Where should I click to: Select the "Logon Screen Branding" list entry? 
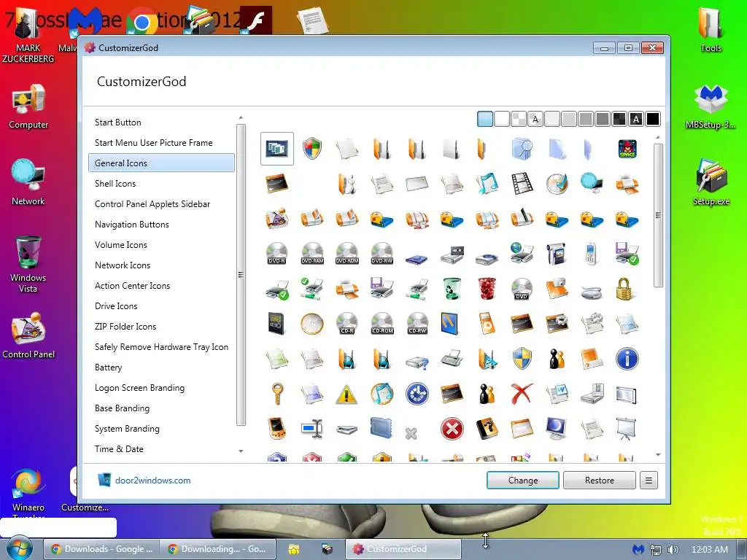[x=139, y=388]
